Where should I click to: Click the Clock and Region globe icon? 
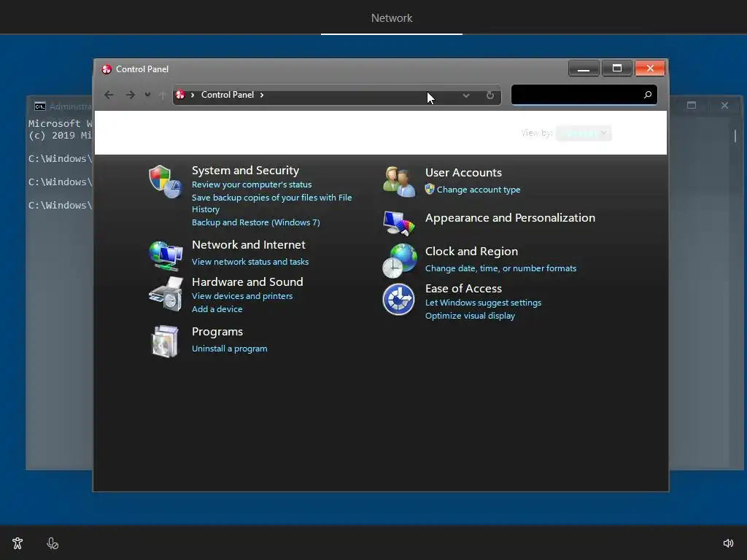(399, 260)
